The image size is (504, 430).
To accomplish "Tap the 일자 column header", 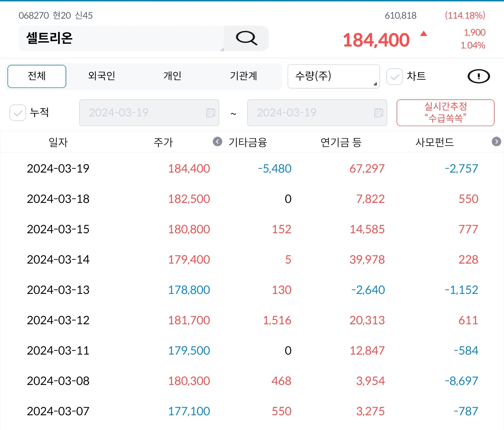I will 58,142.
